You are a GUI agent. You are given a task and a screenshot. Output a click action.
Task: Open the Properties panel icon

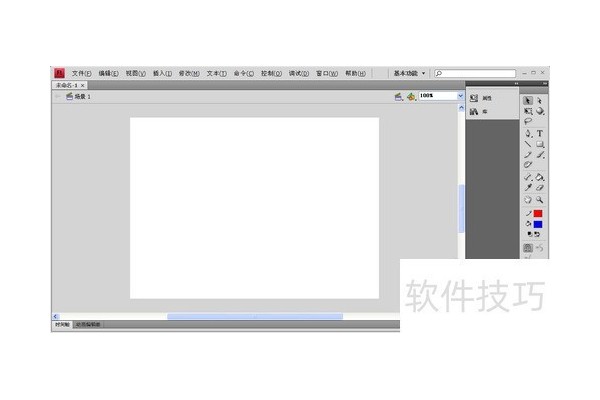pos(474,98)
